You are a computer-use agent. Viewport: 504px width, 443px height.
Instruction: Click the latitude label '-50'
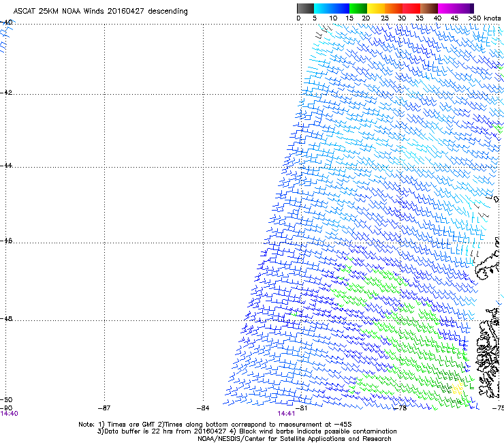(x=6, y=399)
